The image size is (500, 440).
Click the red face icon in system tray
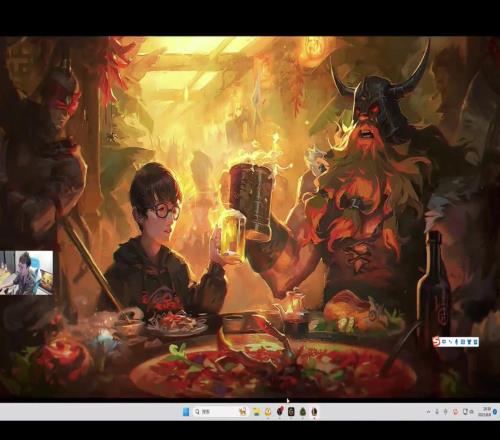point(456,412)
